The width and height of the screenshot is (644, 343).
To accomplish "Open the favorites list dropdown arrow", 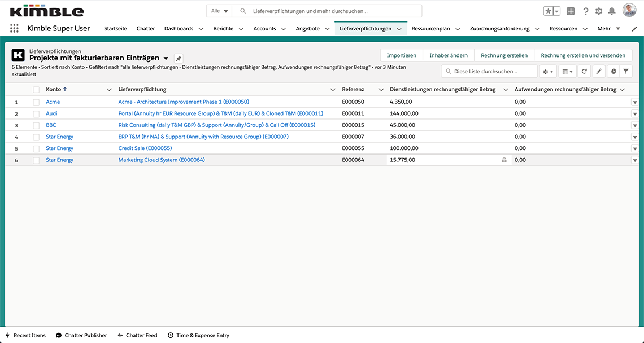I will (556, 11).
